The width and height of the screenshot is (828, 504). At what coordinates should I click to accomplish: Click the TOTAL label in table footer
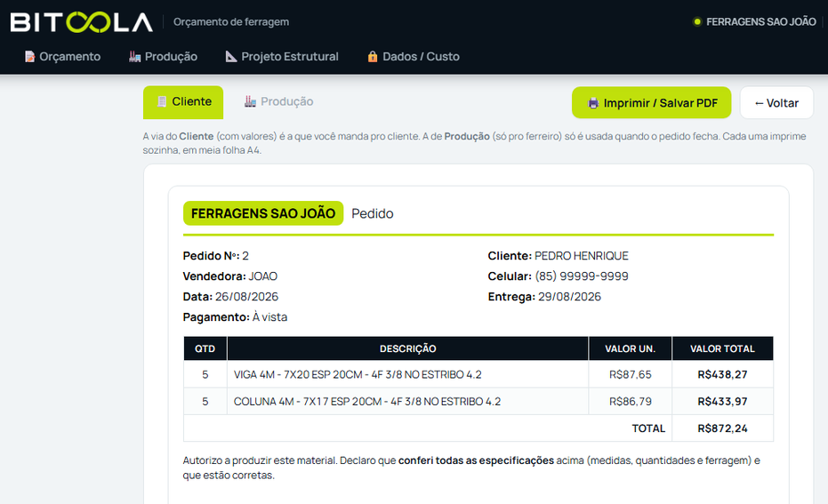point(648,428)
